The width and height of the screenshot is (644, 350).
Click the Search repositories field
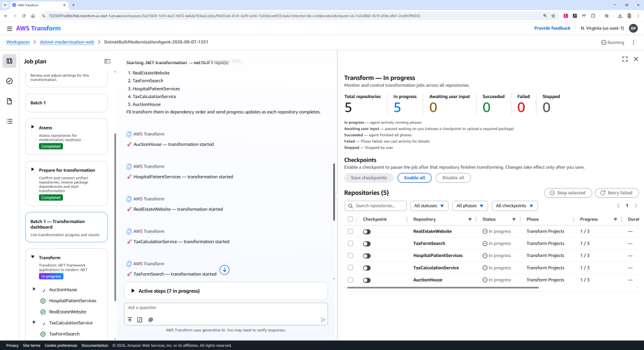pos(375,205)
